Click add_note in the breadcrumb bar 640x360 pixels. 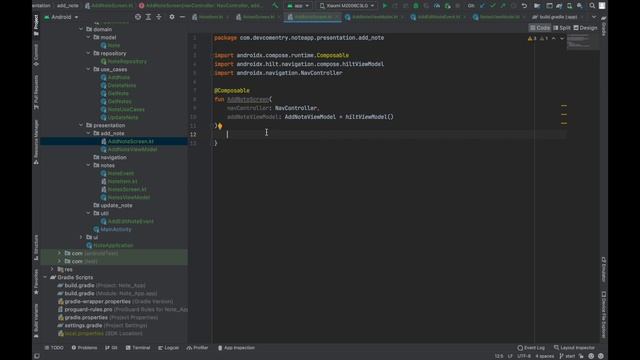click(x=68, y=6)
